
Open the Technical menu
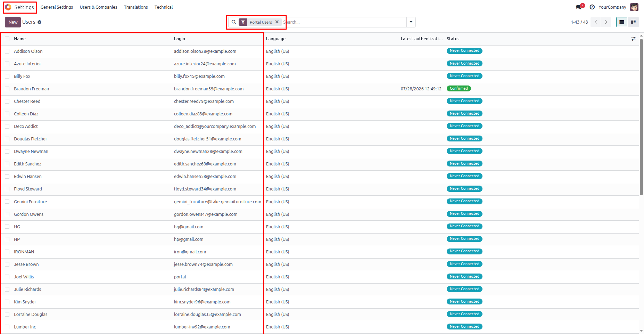point(164,7)
